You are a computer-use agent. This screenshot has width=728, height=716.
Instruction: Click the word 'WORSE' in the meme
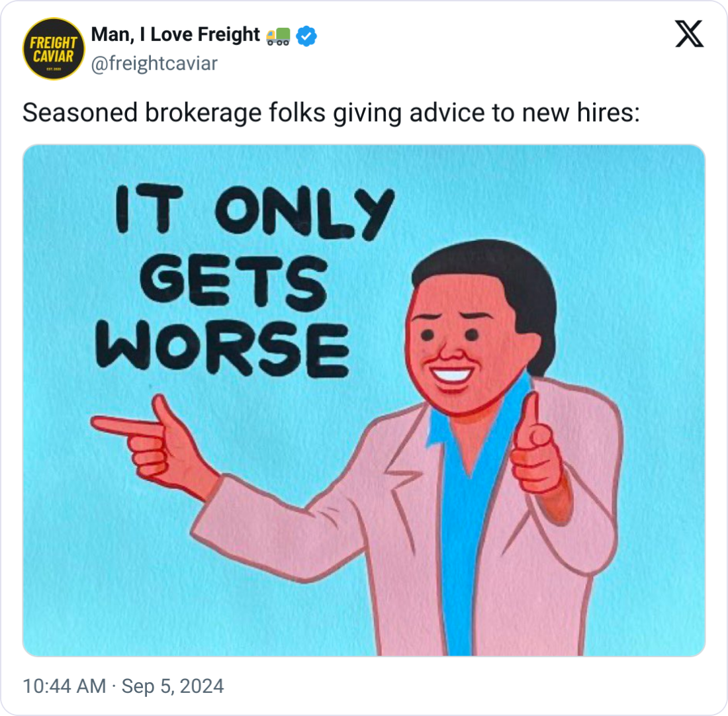click(x=222, y=348)
